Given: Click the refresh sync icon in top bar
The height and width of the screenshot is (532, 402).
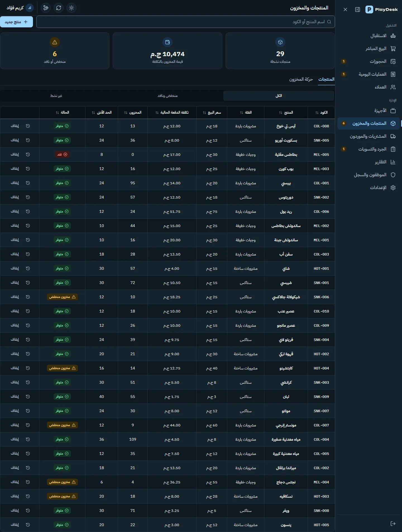Looking at the screenshot, I should point(59,8).
